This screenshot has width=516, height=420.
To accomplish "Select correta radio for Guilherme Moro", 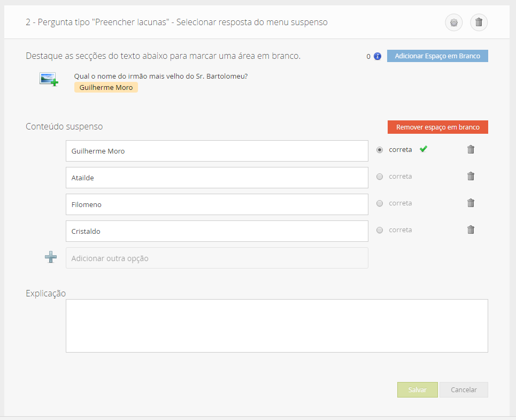I will click(x=380, y=150).
